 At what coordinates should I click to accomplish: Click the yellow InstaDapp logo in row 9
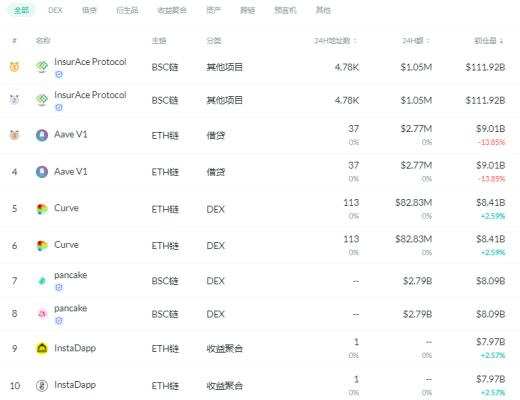coord(42,348)
